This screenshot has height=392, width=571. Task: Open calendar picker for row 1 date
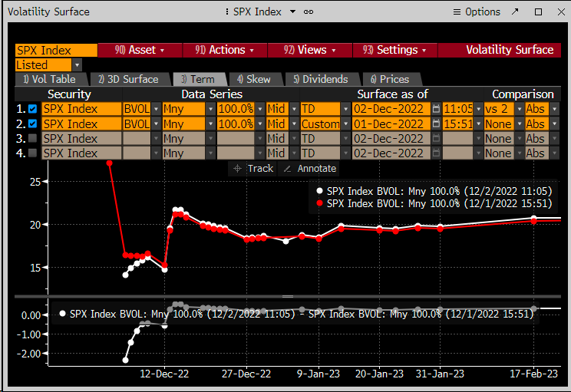click(436, 109)
